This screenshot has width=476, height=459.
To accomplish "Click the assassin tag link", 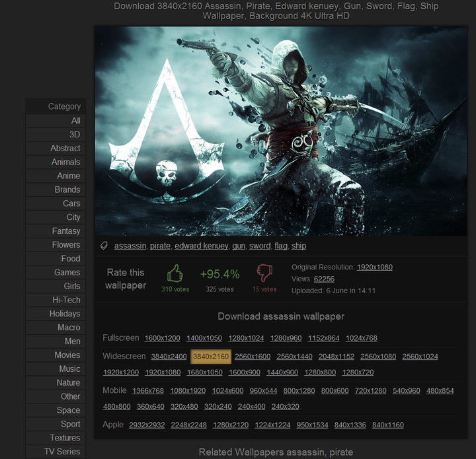I will coord(130,246).
